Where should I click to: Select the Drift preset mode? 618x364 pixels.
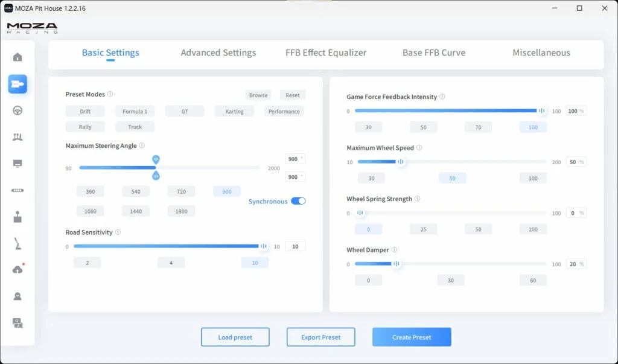85,111
